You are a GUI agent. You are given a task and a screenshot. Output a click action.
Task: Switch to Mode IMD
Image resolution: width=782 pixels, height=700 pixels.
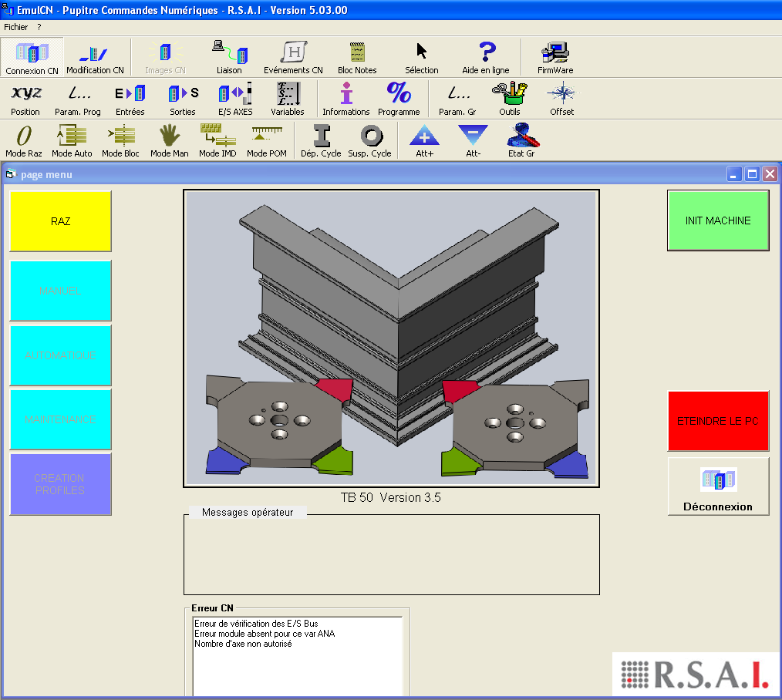pos(218,141)
